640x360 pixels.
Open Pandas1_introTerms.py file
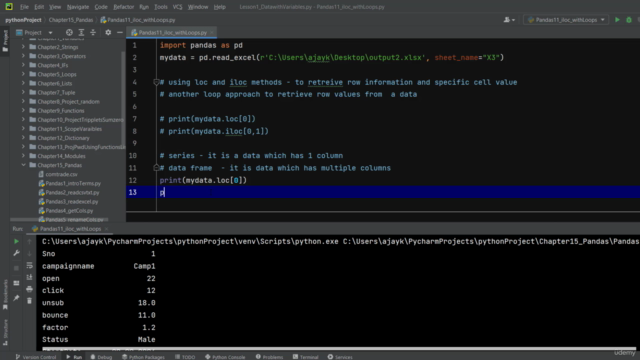point(73,183)
